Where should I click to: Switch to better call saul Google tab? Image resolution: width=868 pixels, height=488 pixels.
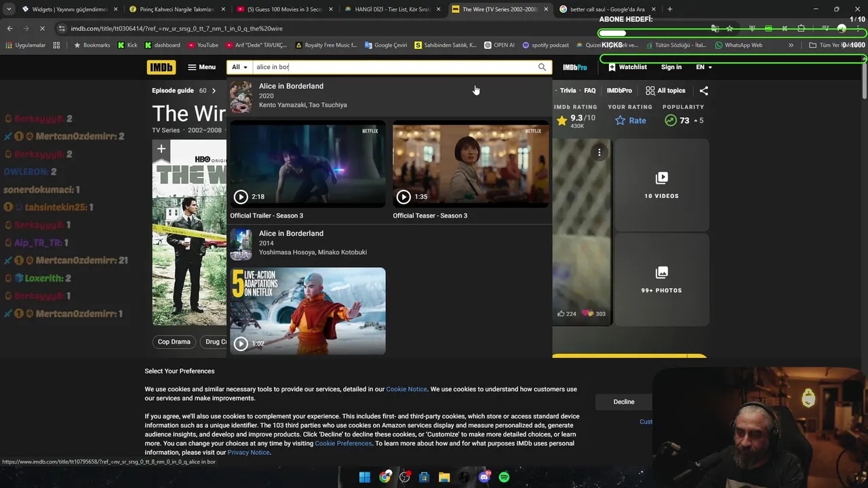pos(606,9)
